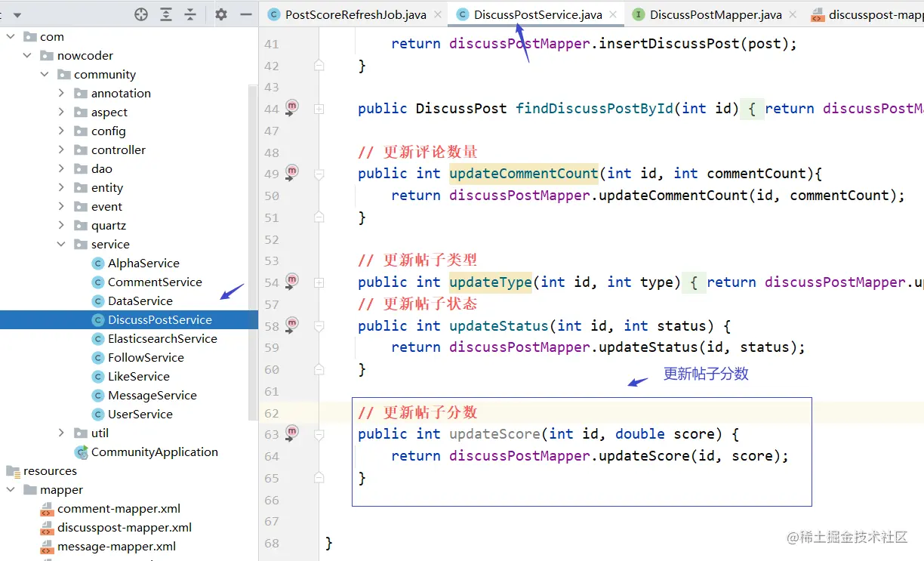
Task: Expand folded updateType method at line 54
Action: tap(319, 282)
